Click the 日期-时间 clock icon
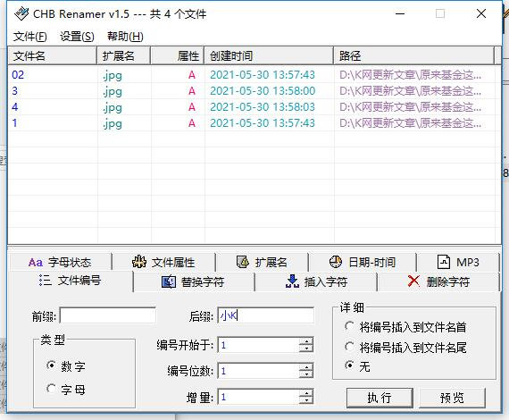The width and height of the screenshot is (509, 420). click(336, 262)
